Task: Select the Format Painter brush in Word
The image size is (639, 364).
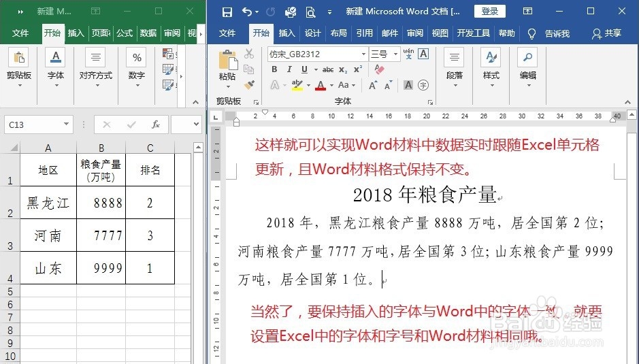Action: 249,85
